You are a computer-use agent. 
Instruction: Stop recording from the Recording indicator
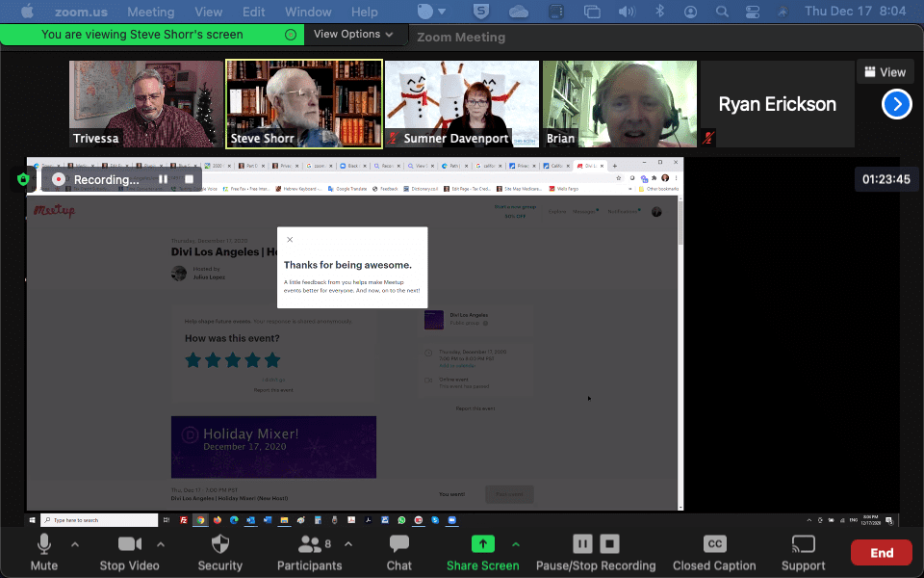click(x=189, y=179)
